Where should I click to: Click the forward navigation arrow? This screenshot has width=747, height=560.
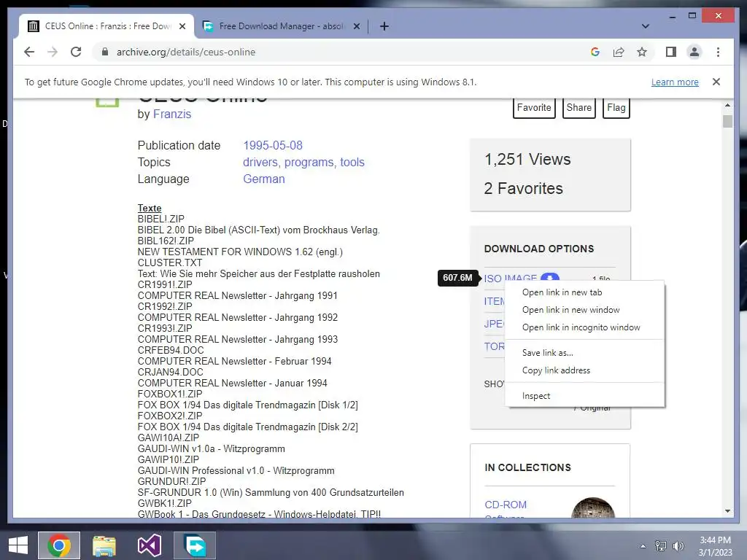coord(53,52)
